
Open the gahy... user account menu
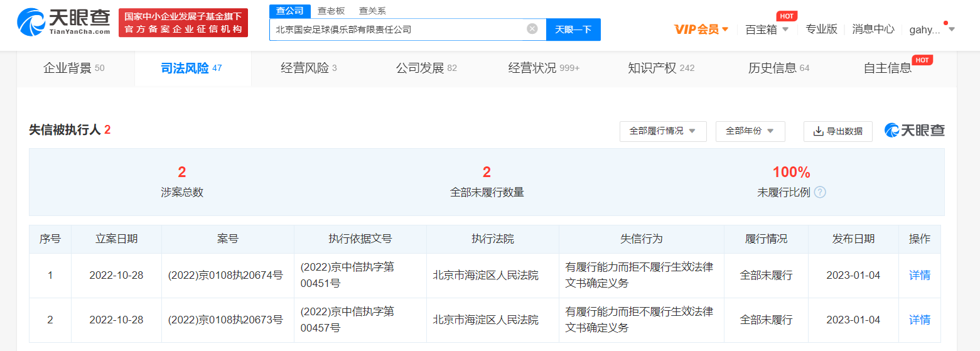click(x=932, y=29)
